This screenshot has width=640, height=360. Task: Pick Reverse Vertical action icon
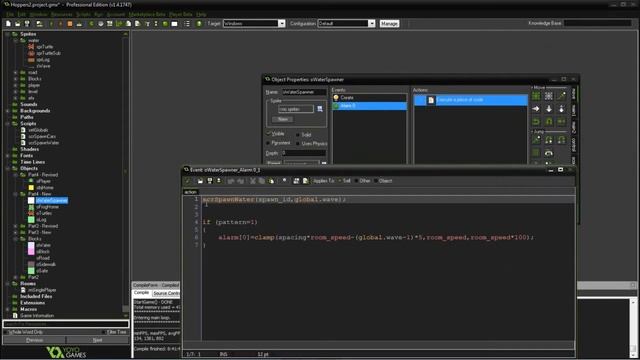549,122
